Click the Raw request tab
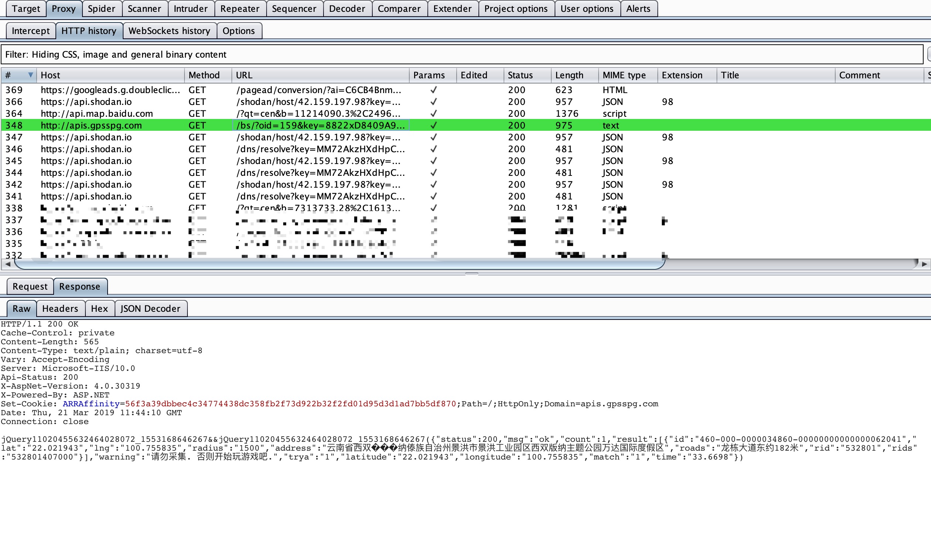 pyautogui.click(x=21, y=308)
